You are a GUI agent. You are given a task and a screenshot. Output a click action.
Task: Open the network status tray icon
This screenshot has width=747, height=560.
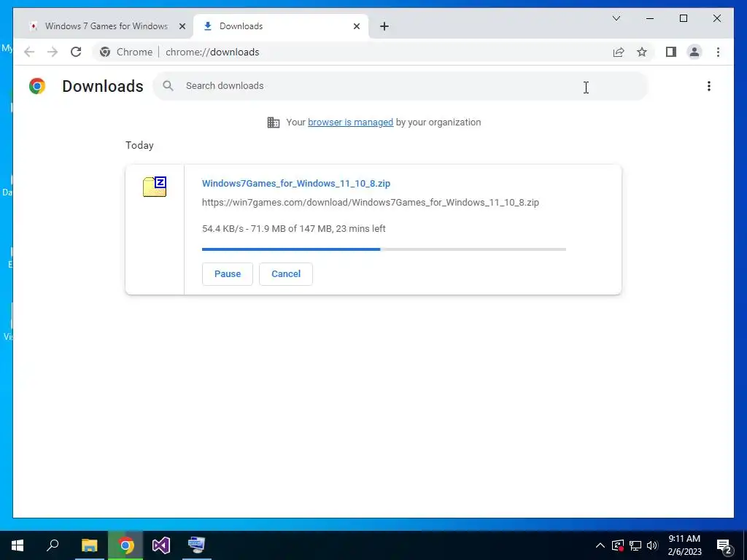click(x=635, y=545)
